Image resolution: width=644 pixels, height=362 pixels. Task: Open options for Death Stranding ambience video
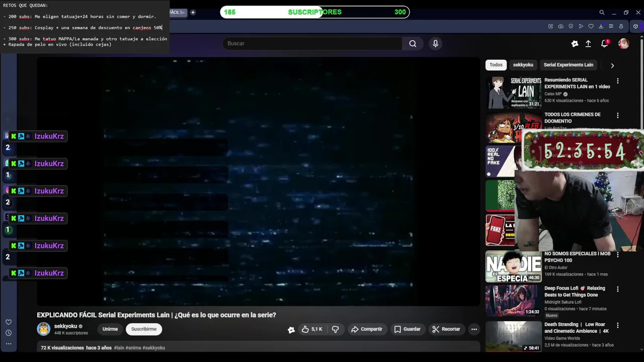[617, 326]
